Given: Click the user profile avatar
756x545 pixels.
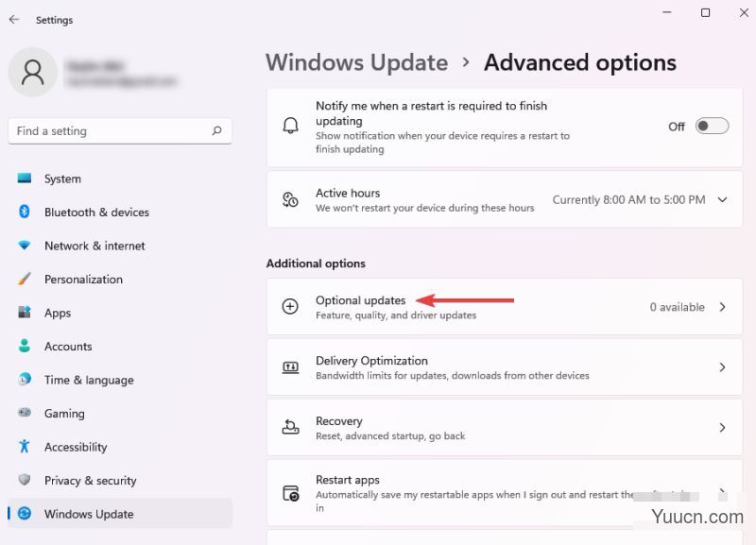Looking at the screenshot, I should coord(32,73).
